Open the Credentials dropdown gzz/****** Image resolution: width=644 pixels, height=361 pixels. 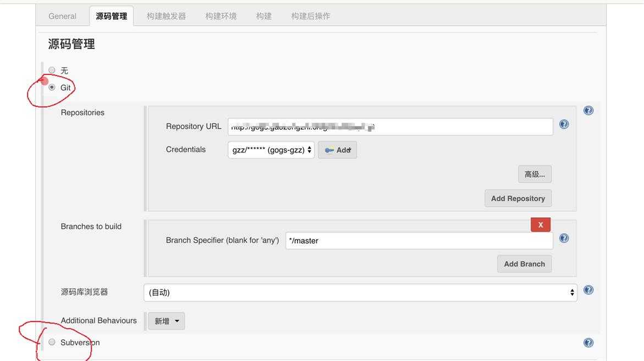pos(271,150)
